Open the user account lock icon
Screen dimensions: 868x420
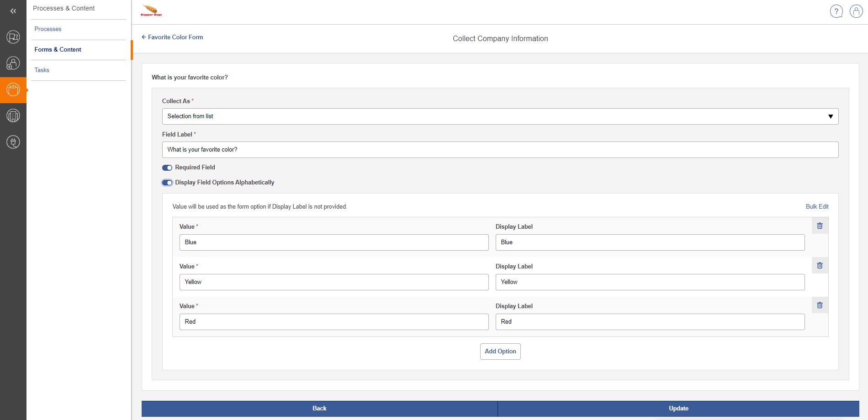click(856, 11)
